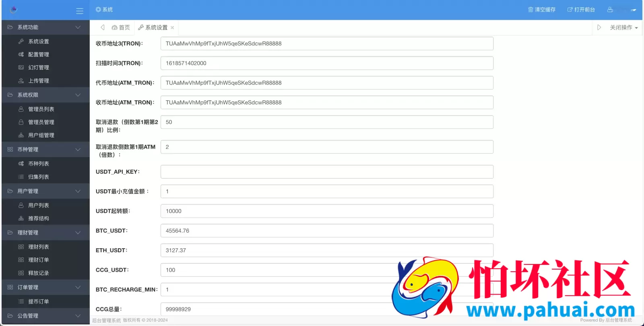Switch to the 首页 tab
This screenshot has width=644, height=326.
coord(121,27)
